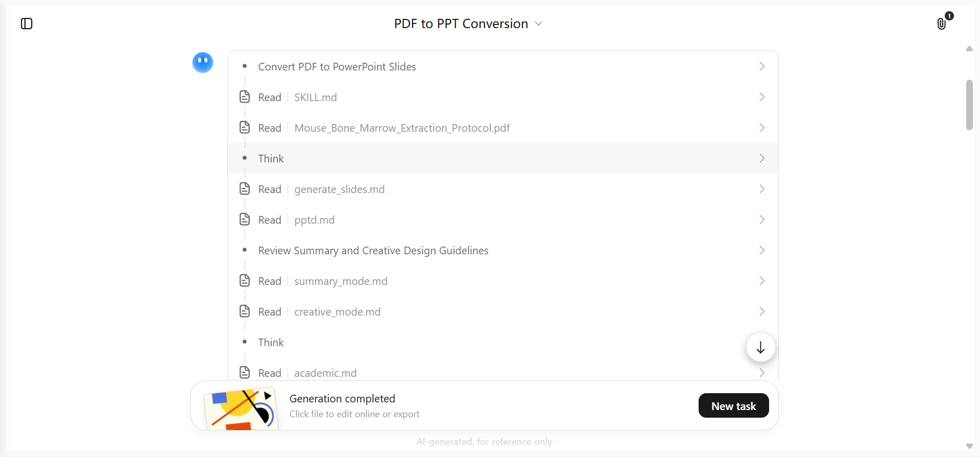Open the attachments paperclip icon

click(942, 23)
